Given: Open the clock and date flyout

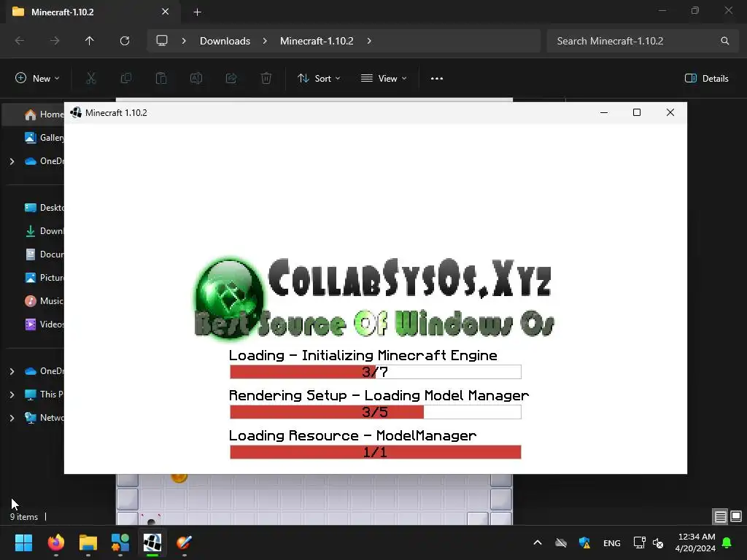Looking at the screenshot, I should tap(695, 542).
